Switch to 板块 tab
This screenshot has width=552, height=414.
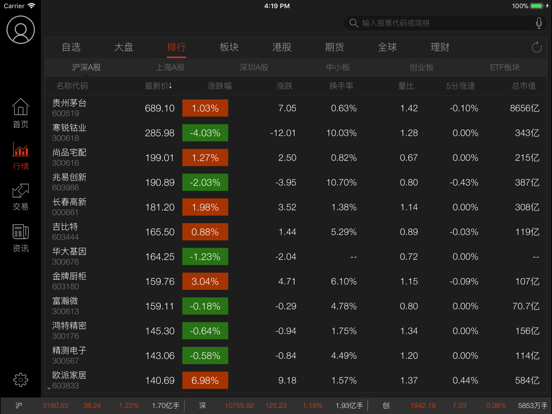click(229, 47)
